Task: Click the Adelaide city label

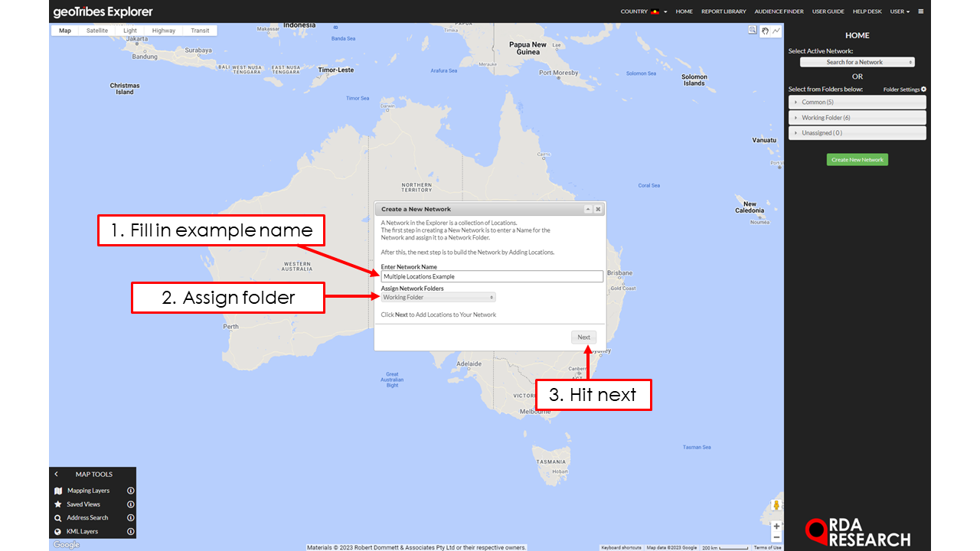Action: click(469, 364)
